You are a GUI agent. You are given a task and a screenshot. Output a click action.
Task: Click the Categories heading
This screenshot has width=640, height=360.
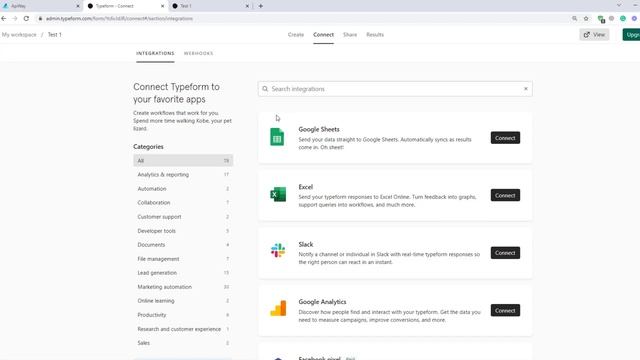pos(148,147)
